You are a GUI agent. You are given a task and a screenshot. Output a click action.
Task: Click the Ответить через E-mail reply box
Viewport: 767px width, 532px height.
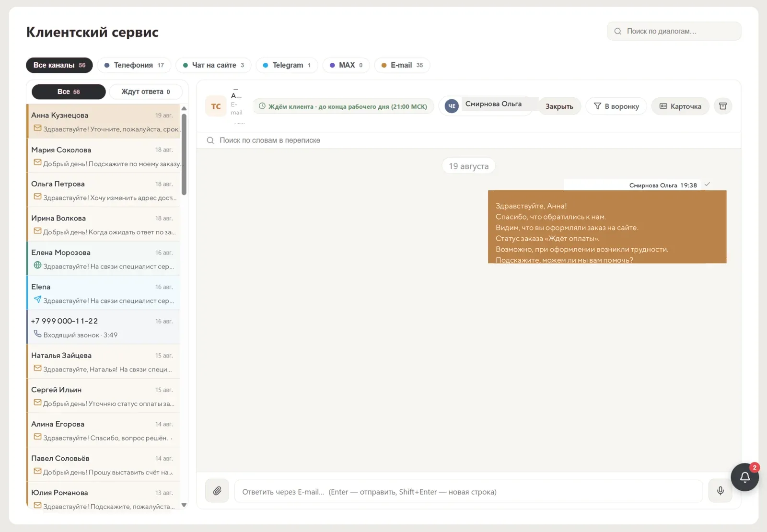point(468,491)
